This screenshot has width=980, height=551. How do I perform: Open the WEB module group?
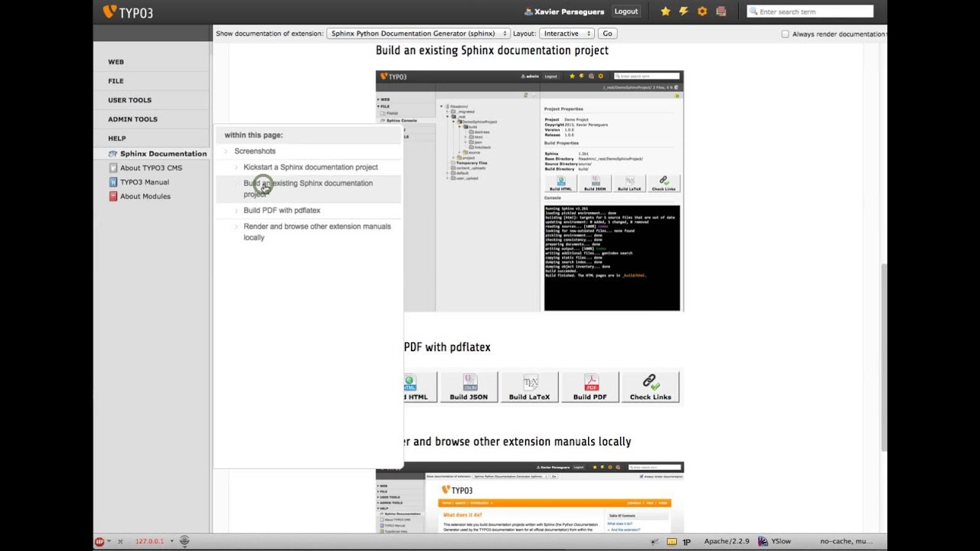(116, 62)
